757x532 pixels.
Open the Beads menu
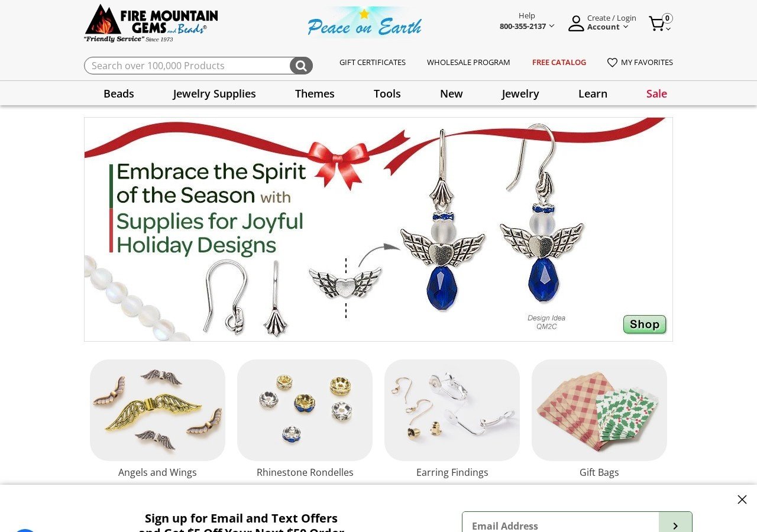coord(119,93)
